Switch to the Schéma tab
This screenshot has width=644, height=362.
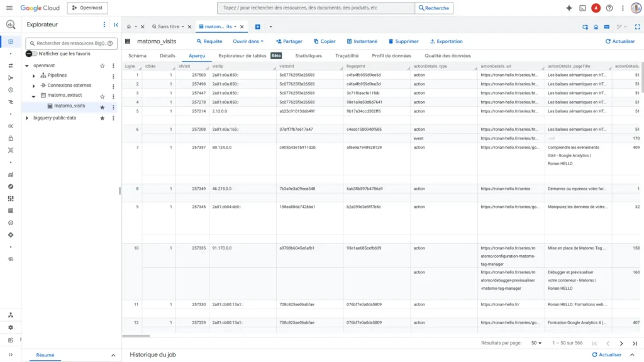(137, 56)
